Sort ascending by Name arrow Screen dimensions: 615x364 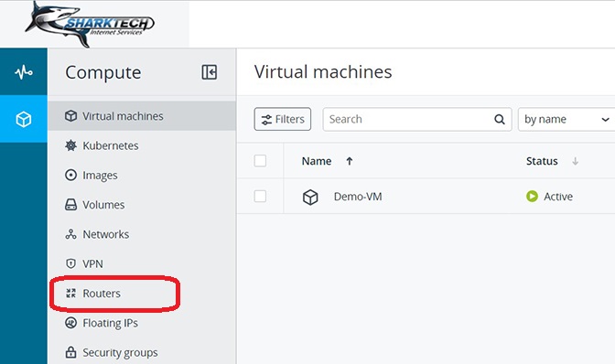click(349, 161)
